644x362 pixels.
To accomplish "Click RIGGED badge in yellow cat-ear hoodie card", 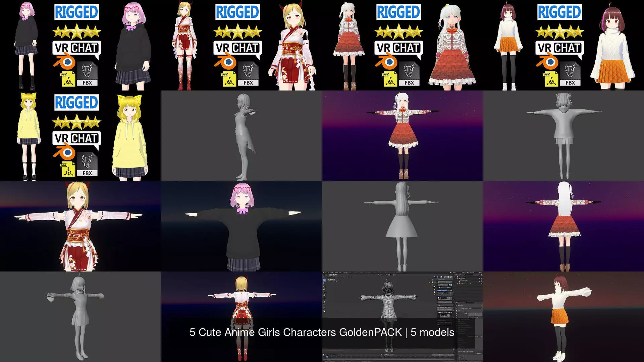I will (x=77, y=103).
